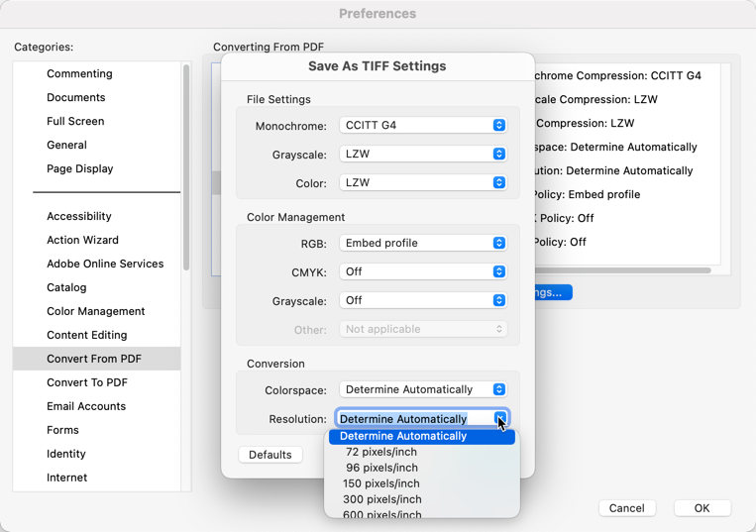This screenshot has width=756, height=532.
Task: Confirm preferences with OK button
Action: coord(702,508)
